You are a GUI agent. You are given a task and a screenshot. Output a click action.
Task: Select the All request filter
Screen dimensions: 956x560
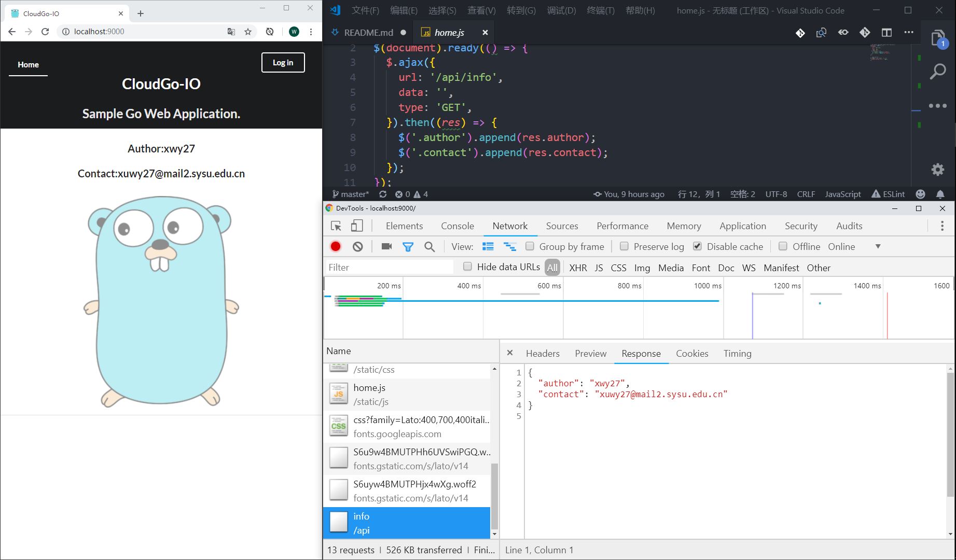(552, 268)
